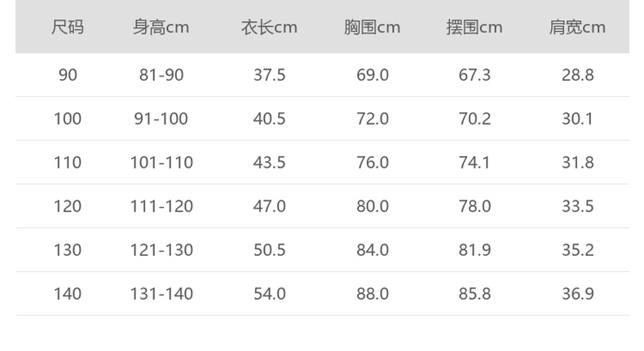Click the 胸围cm column header

(372, 28)
